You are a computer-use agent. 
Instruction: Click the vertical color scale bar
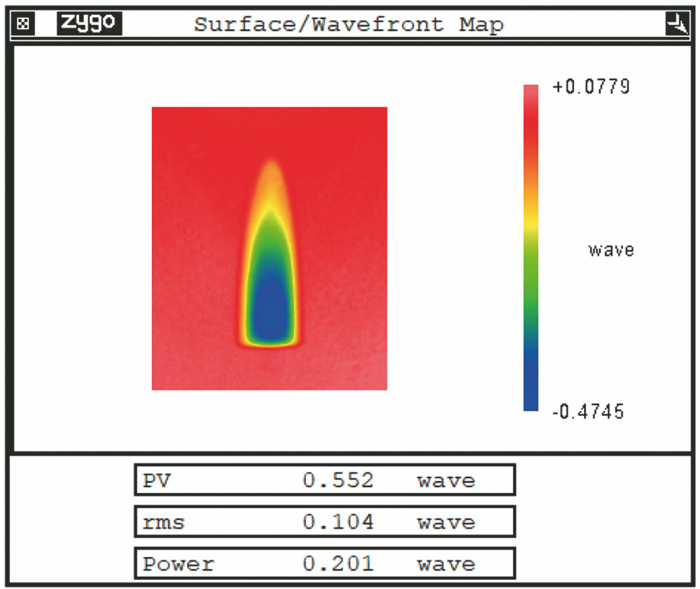[531, 247]
